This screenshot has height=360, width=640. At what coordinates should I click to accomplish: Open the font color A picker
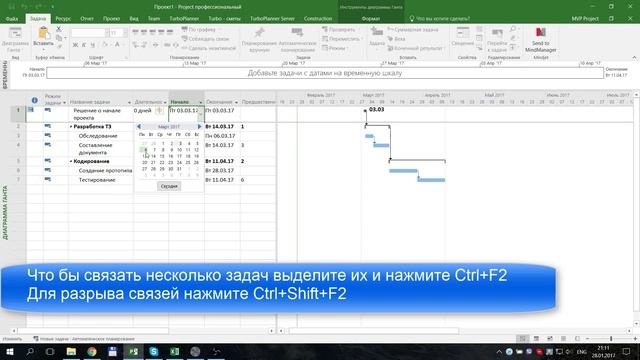[x=118, y=45]
